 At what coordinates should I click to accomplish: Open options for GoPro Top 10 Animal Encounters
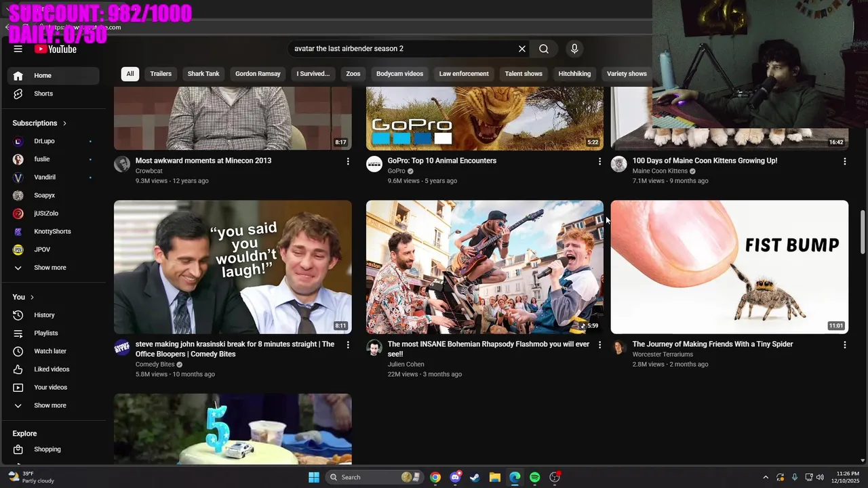599,161
